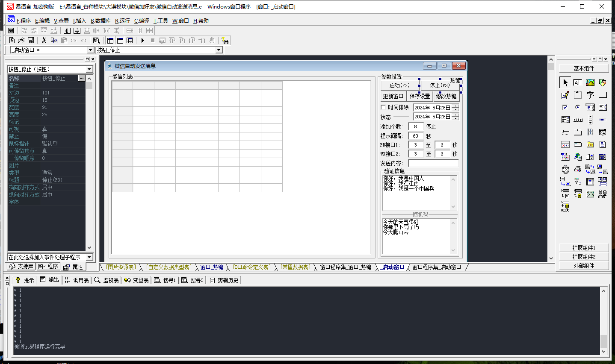Open the H.帮助 menu
This screenshot has width=615, height=364.
pyautogui.click(x=201, y=21)
